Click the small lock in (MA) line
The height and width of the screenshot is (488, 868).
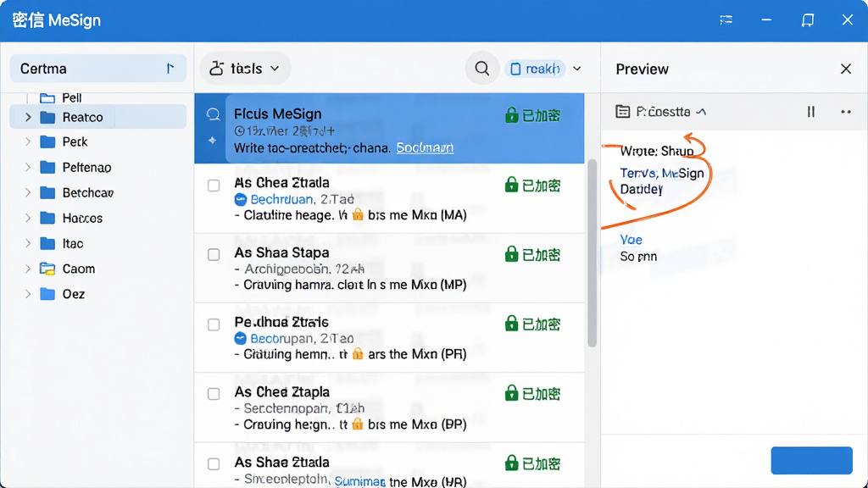[x=359, y=214]
